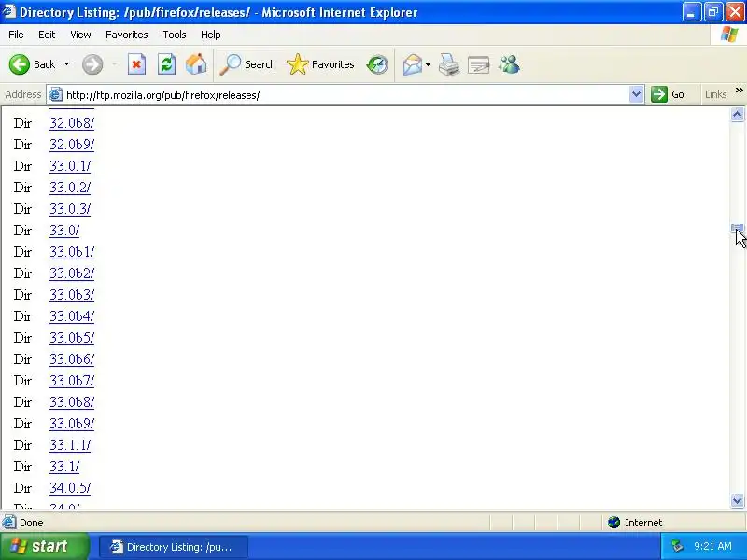Open the 33.0b6/ directory link

(x=72, y=359)
